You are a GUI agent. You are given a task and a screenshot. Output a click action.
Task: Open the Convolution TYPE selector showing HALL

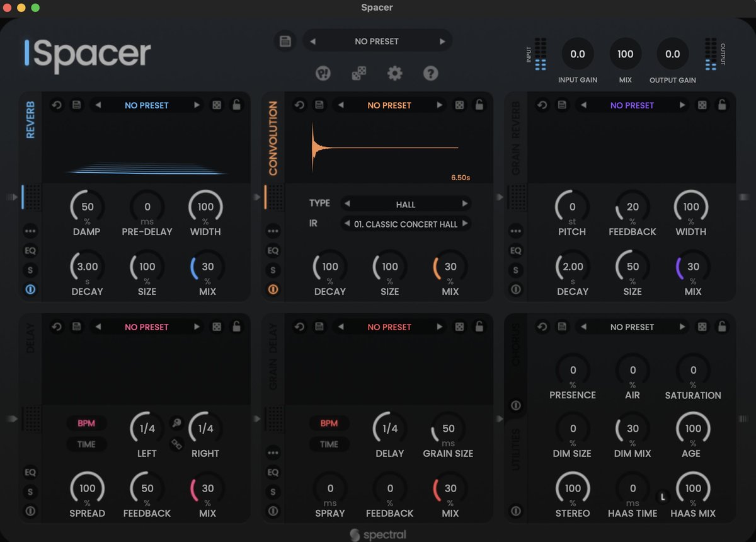406,204
